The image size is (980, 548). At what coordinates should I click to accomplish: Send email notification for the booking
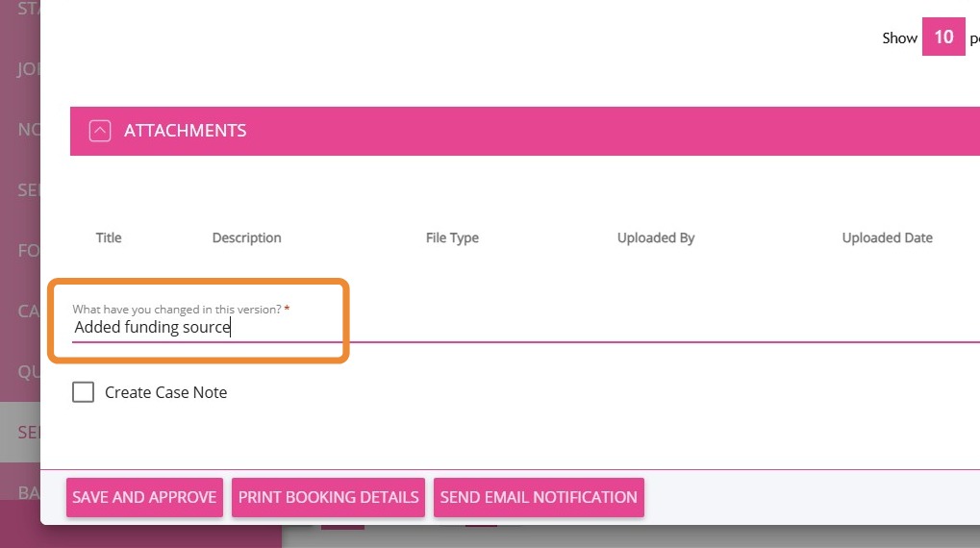click(539, 497)
